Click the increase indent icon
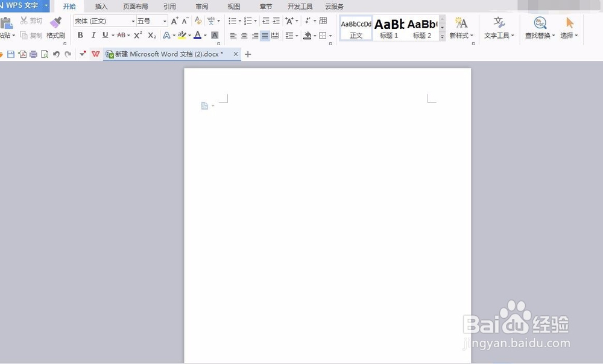 click(277, 20)
